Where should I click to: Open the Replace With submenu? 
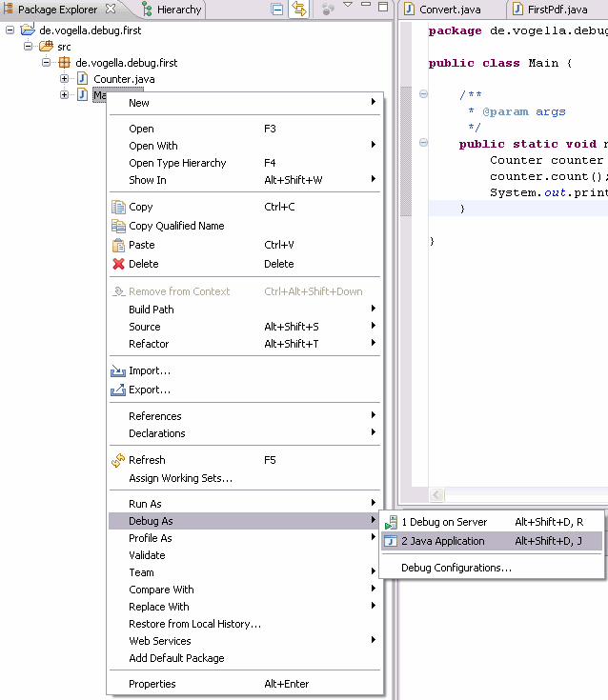[245, 607]
